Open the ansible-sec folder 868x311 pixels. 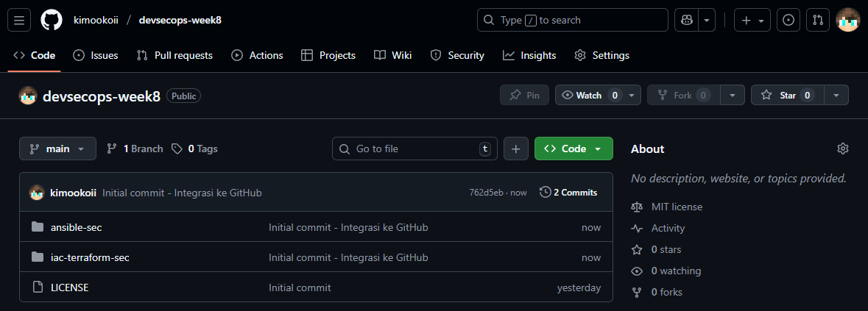tap(76, 227)
